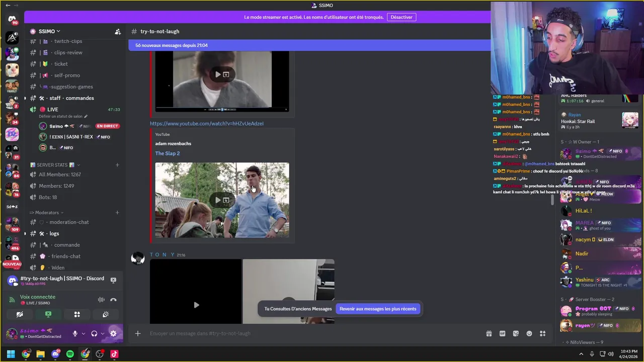
Task: Open the activities launcher icon in voice panel
Action: coord(77,314)
